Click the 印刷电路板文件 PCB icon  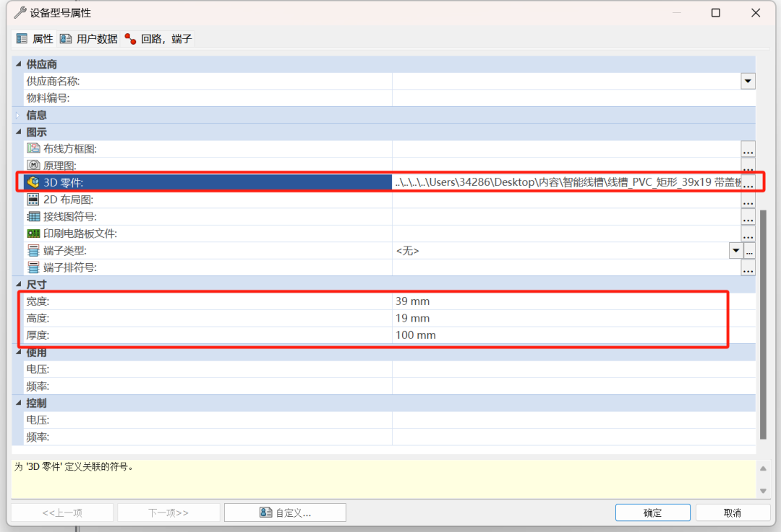33,233
